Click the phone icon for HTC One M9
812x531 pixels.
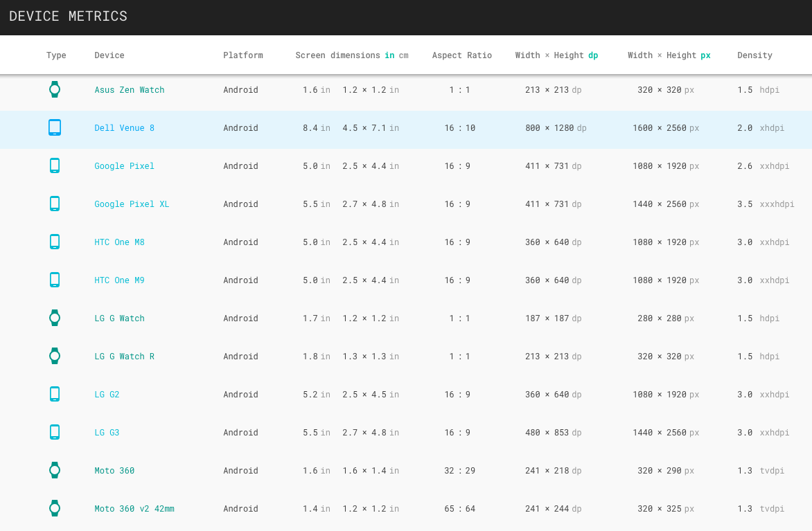coord(54,280)
